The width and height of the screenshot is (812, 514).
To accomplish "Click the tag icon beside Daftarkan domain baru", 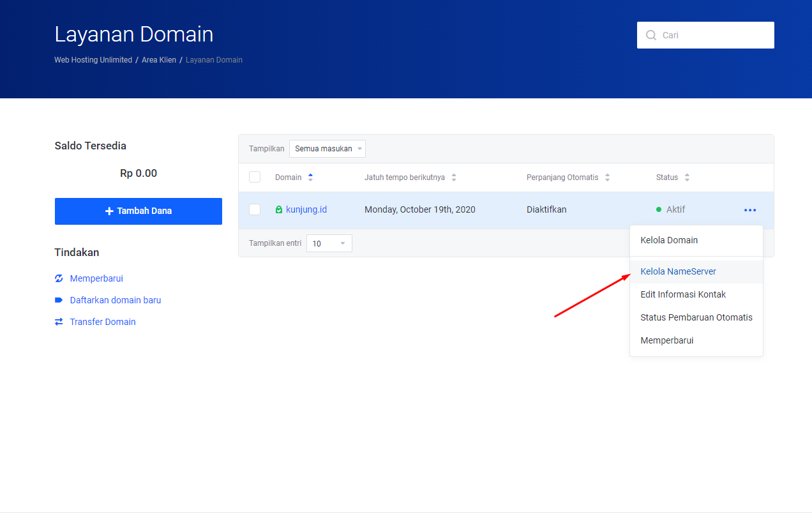I will pyautogui.click(x=59, y=300).
